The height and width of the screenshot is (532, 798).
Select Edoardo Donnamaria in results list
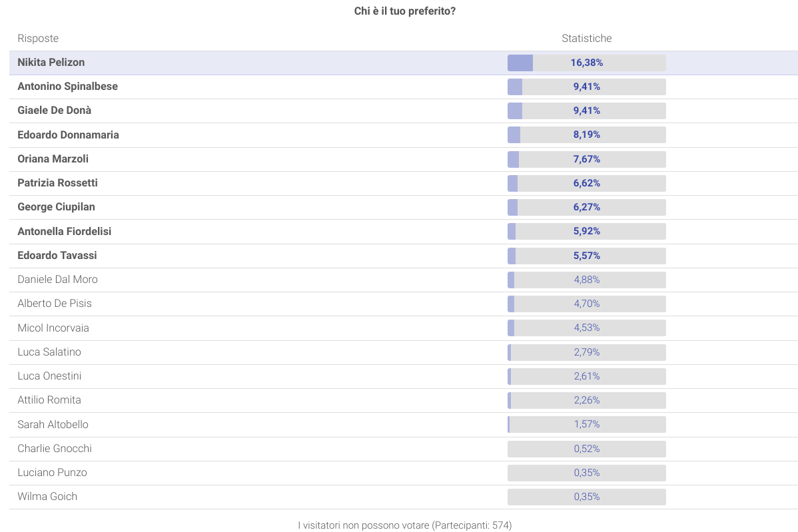(x=68, y=134)
